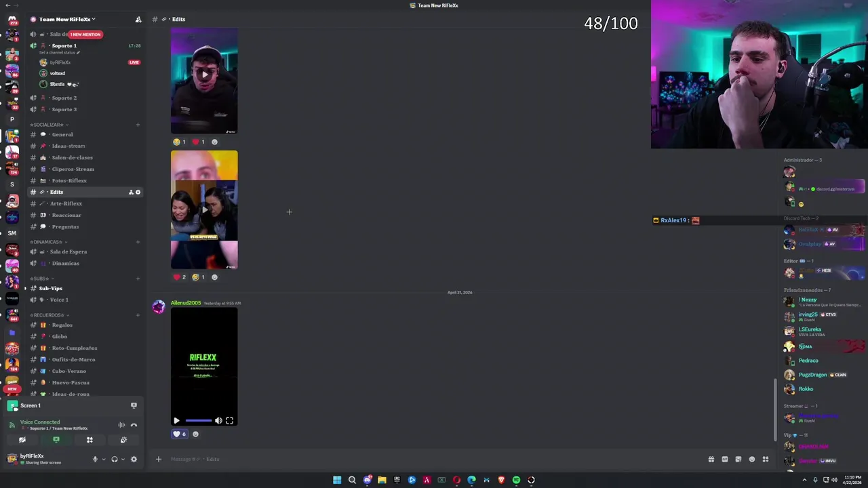Open User Settings gear
Image resolution: width=868 pixels, height=488 pixels.
click(134, 459)
